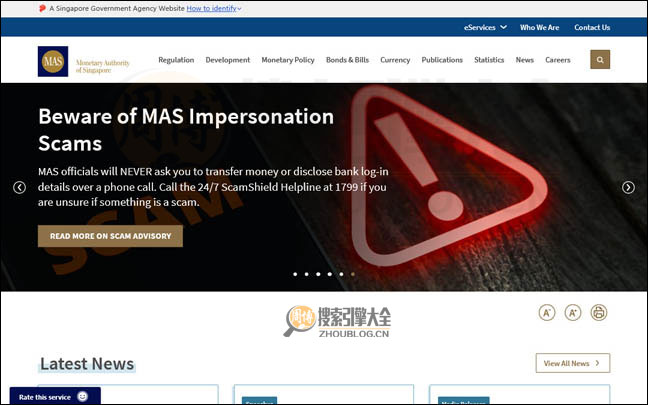648x405 pixels.
Task: Print the page with printer icon
Action: pyautogui.click(x=599, y=312)
